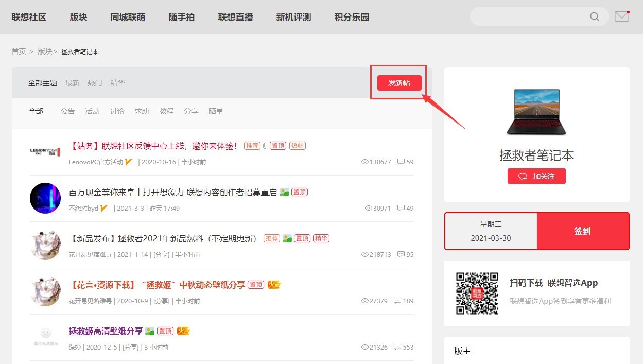Click the 发新帖 button
Screen dimensions: 643x364
pos(399,83)
